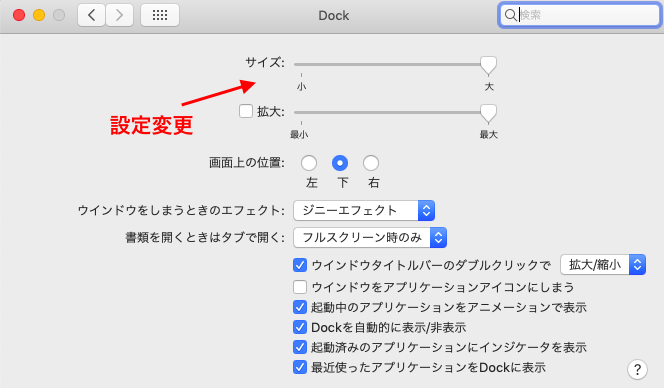Viewport: 664px width, 388px height.
Task: Enable the 拡大 checkbox
Action: click(x=246, y=111)
